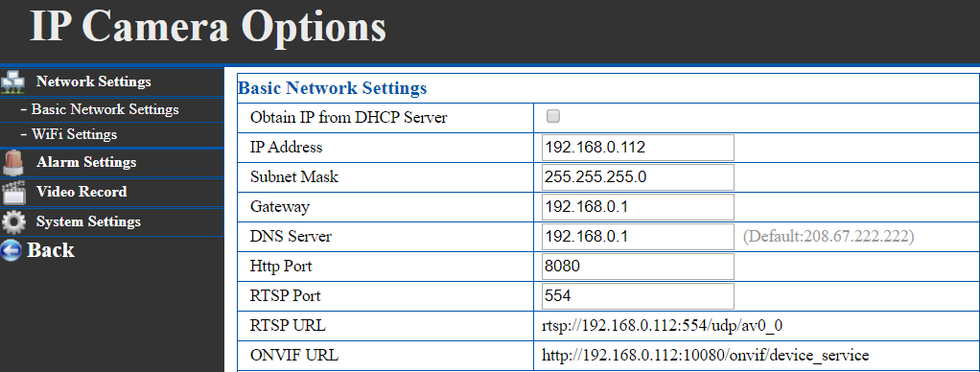Image resolution: width=980 pixels, height=372 pixels.
Task: Click the Network Settings computers icon
Action: [x=13, y=81]
